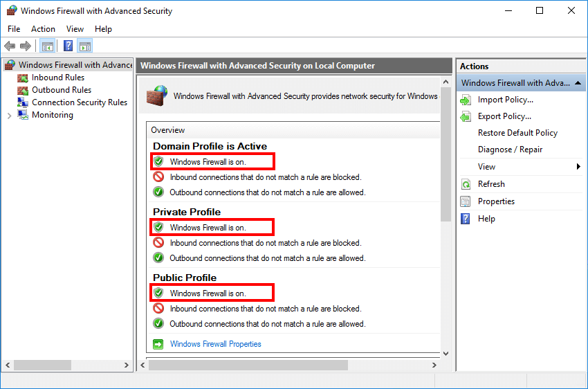The width and height of the screenshot is (588, 389).
Task: Click the center pane horizontal scrollbar left arrow
Action: (x=143, y=365)
